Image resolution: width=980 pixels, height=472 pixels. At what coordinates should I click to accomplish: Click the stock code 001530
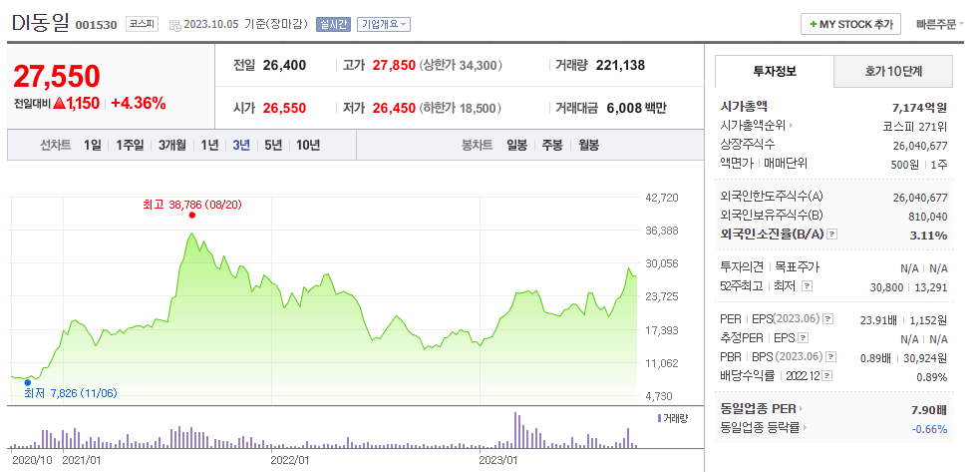pyautogui.click(x=97, y=26)
